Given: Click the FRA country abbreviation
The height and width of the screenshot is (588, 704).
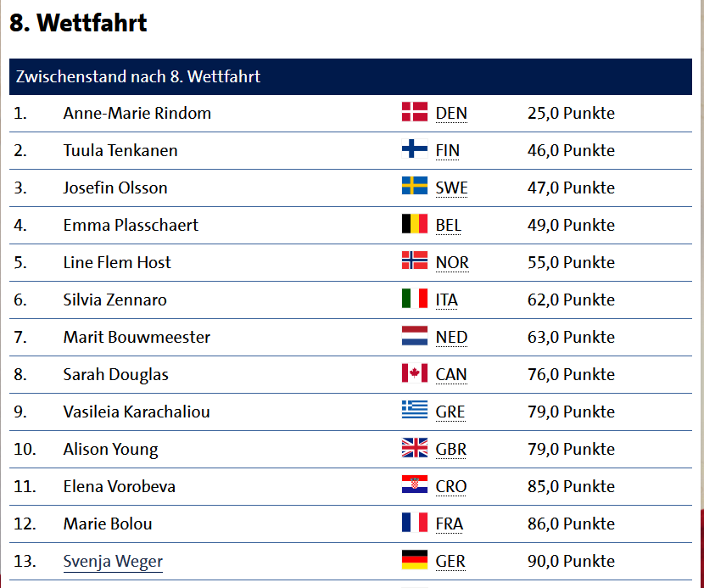Looking at the screenshot, I should pyautogui.click(x=449, y=524).
